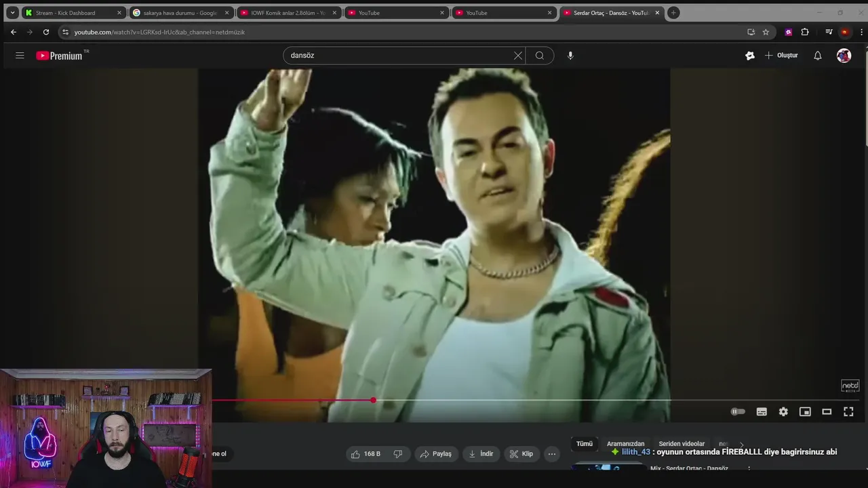This screenshot has width=868, height=488.
Task: Switch to miniplayer mode
Action: (805, 411)
